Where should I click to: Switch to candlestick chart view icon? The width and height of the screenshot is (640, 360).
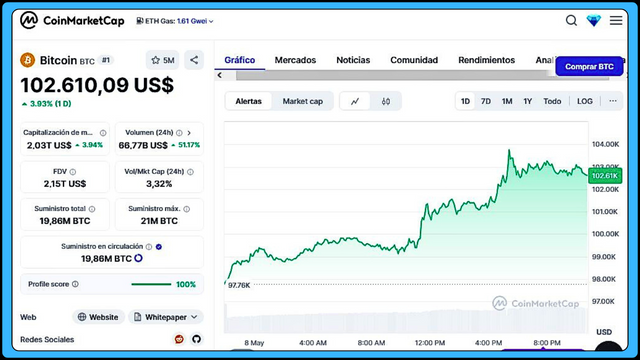coord(386,101)
